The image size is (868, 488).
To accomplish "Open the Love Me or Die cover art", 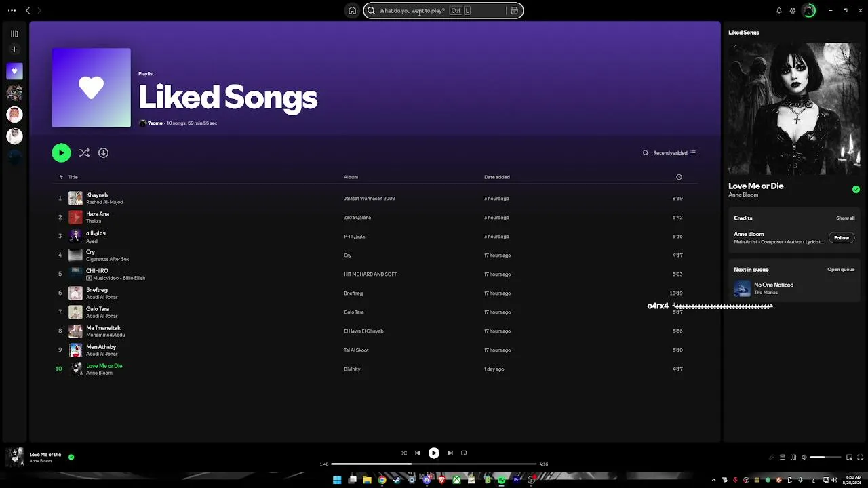I will tap(794, 109).
